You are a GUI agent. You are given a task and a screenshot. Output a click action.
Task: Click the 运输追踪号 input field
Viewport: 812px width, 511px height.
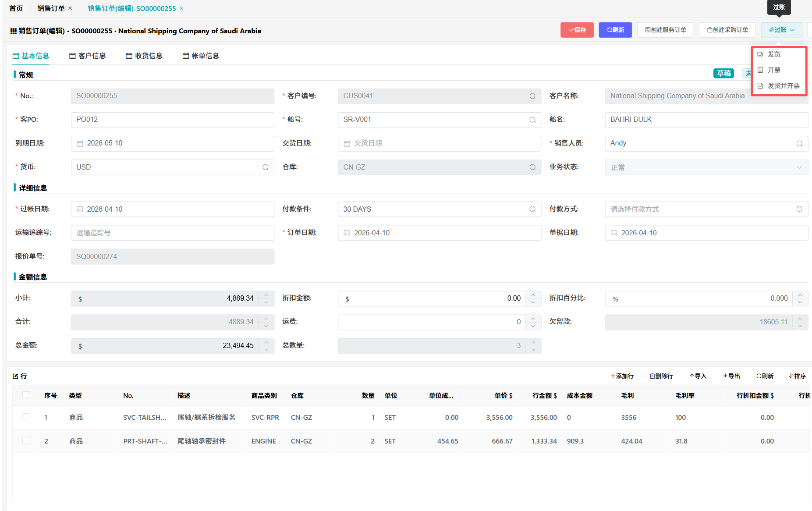click(172, 233)
